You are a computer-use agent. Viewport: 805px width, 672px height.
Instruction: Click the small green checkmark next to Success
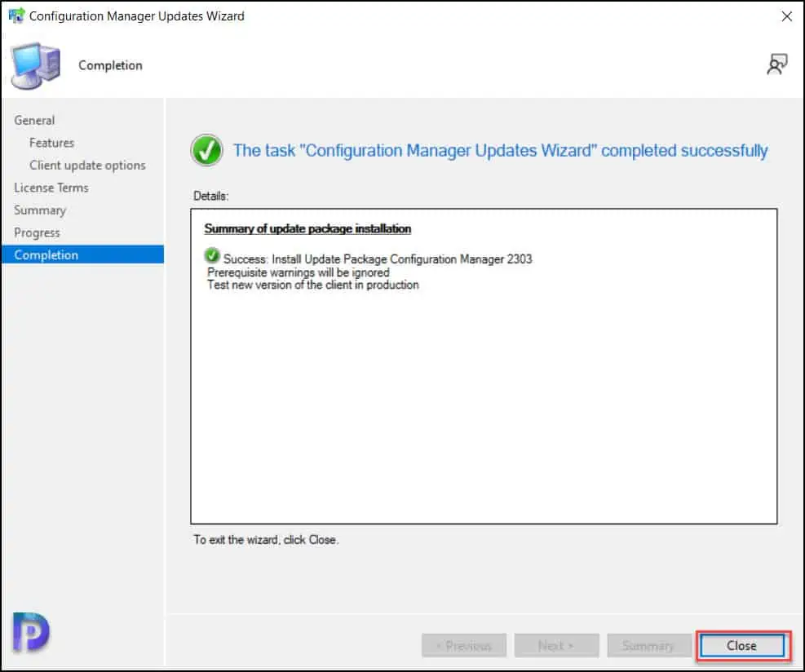point(211,255)
